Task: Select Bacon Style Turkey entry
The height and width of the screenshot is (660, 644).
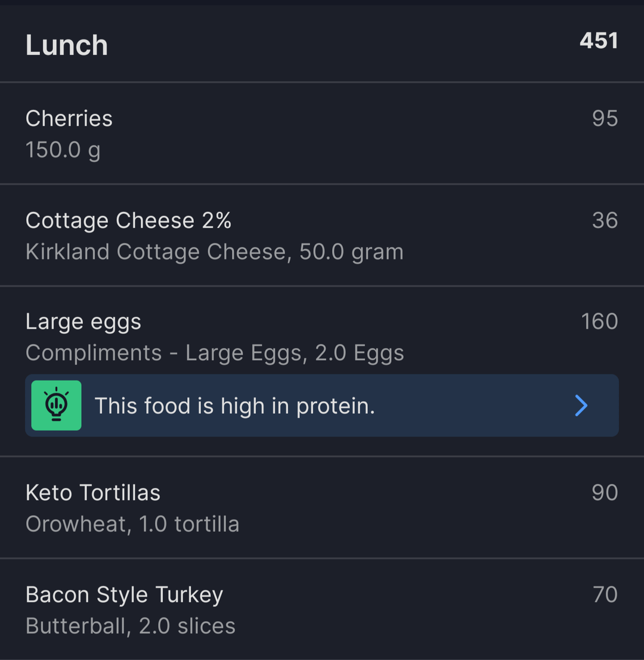Action: pos(322,609)
